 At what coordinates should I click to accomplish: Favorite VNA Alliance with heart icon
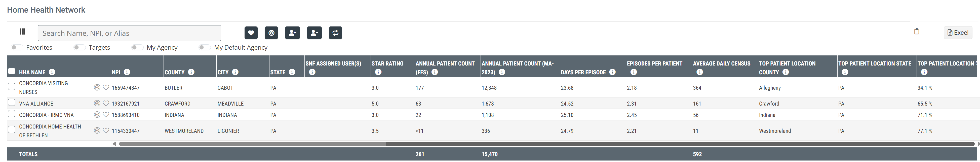[106, 103]
